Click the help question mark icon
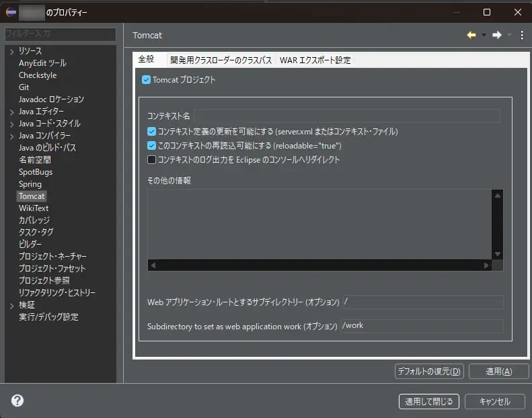The height and width of the screenshot is (418, 532). pos(17,401)
